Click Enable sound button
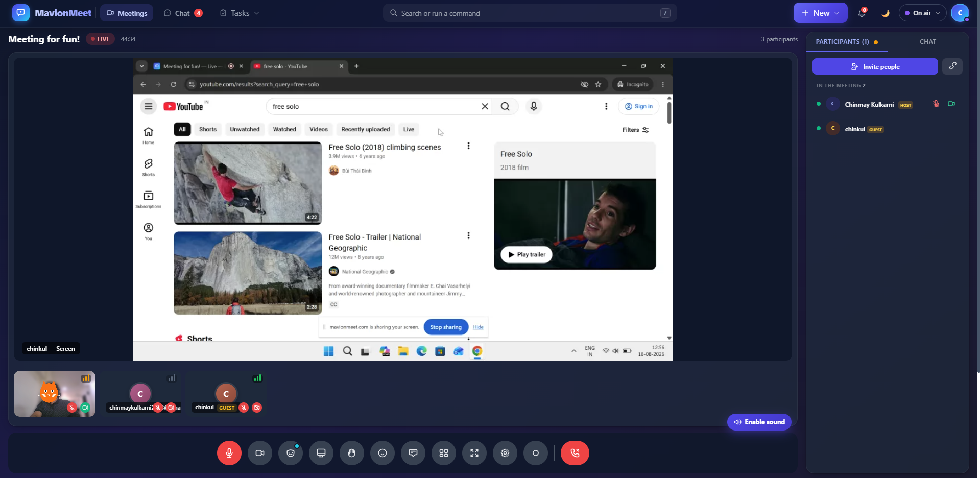The image size is (980, 478). click(759, 422)
